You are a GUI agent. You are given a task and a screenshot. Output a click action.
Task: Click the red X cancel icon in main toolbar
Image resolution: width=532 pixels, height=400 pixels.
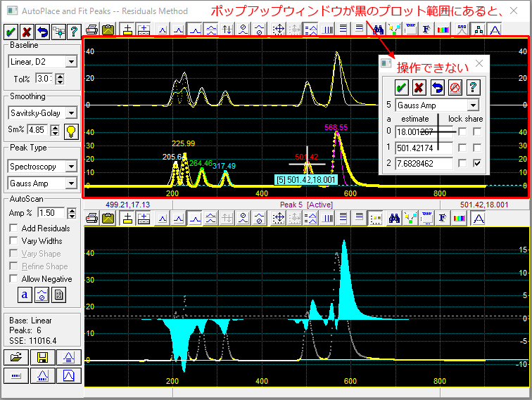27,31
